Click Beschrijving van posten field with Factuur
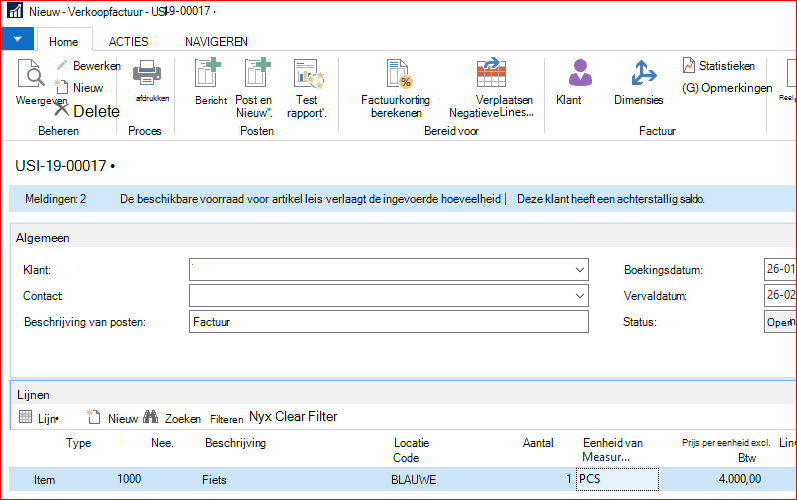 click(x=389, y=322)
